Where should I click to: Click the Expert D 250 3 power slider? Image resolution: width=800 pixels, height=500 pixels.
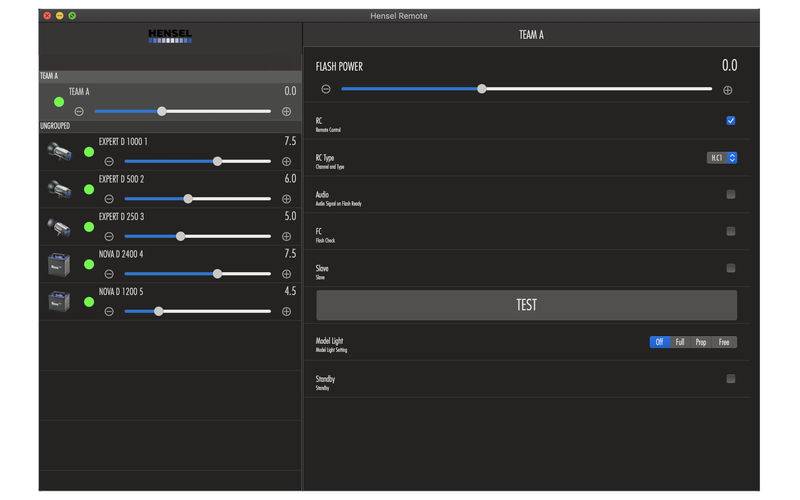(x=197, y=236)
